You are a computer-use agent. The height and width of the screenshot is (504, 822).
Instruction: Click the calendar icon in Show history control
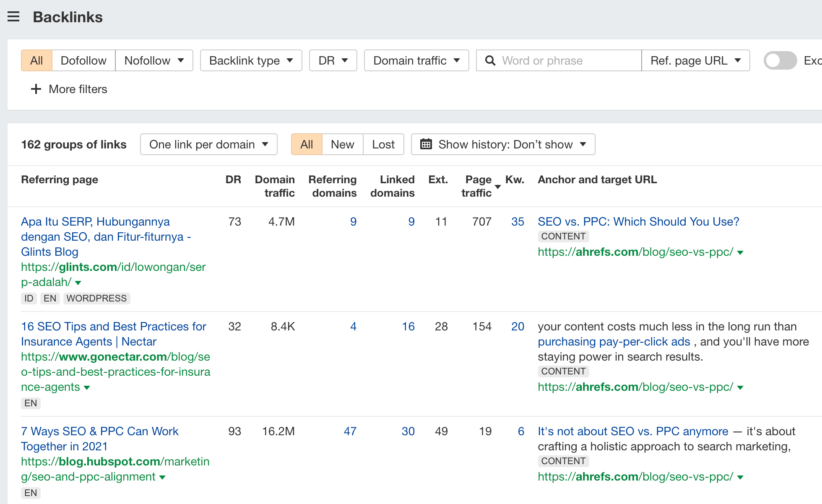tap(426, 144)
